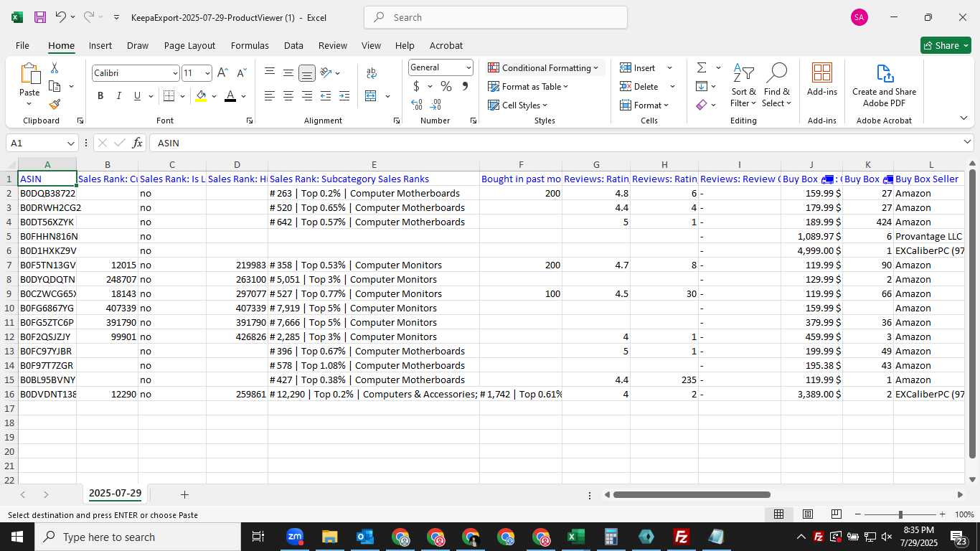Toggle Top Align vertical alignment

(x=270, y=72)
